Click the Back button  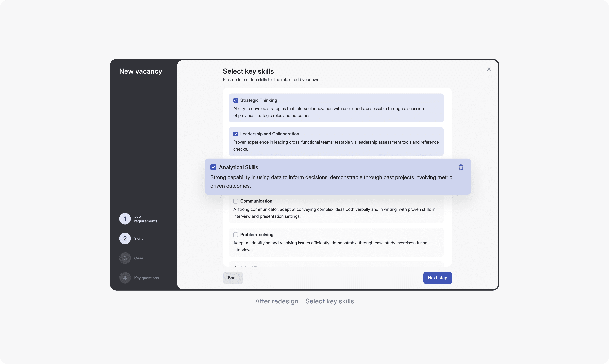click(233, 278)
